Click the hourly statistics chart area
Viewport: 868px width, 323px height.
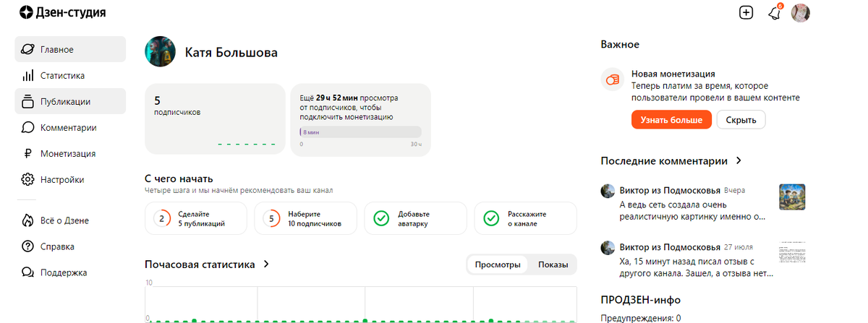[361, 303]
